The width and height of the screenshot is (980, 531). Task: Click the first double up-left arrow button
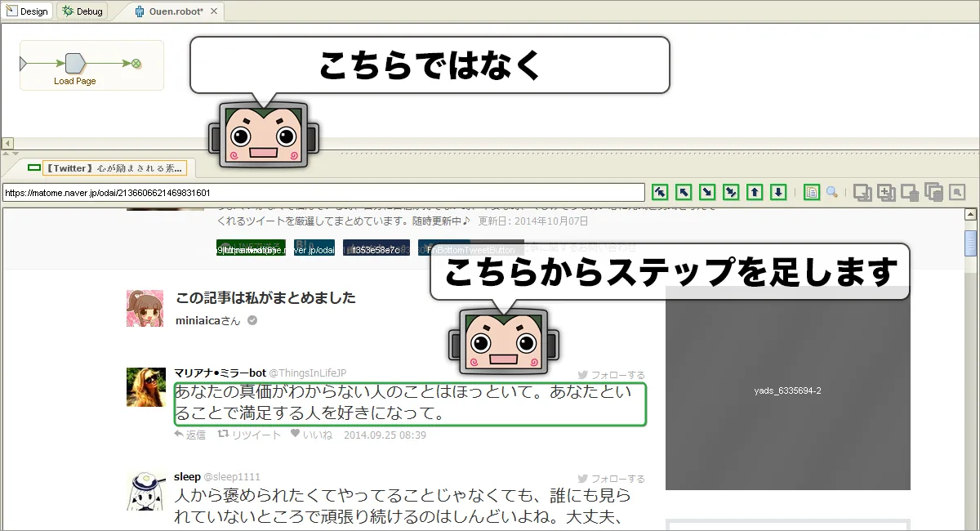point(660,192)
